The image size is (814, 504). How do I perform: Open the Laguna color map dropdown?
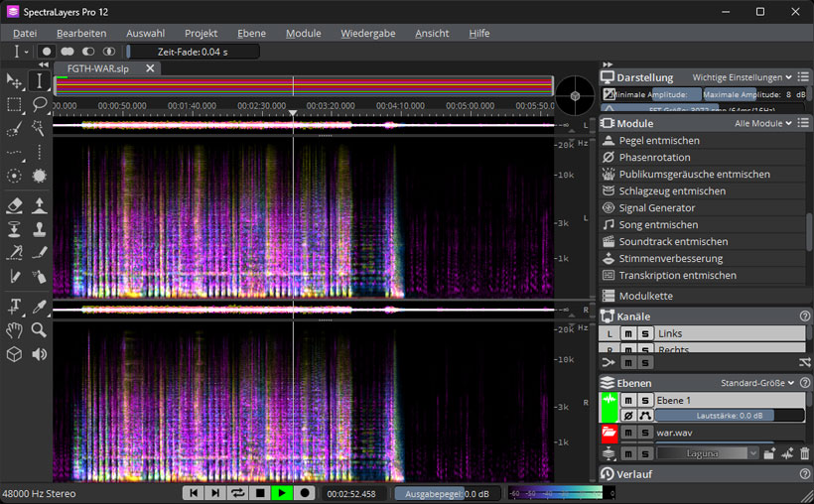[x=707, y=453]
